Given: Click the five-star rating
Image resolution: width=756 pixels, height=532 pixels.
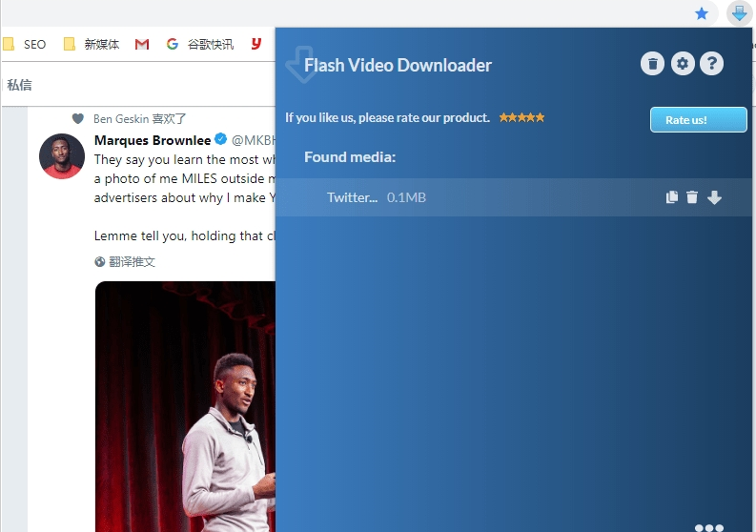Looking at the screenshot, I should click(x=521, y=117).
